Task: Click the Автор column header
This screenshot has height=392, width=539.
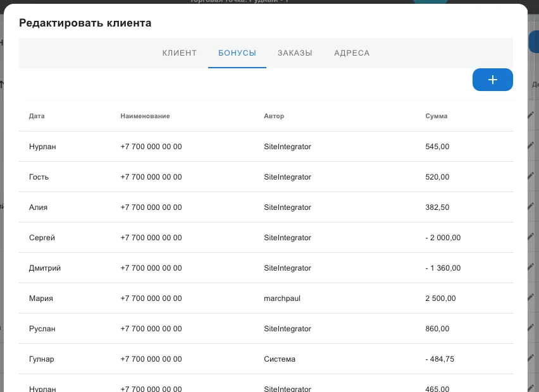Action: coord(274,116)
